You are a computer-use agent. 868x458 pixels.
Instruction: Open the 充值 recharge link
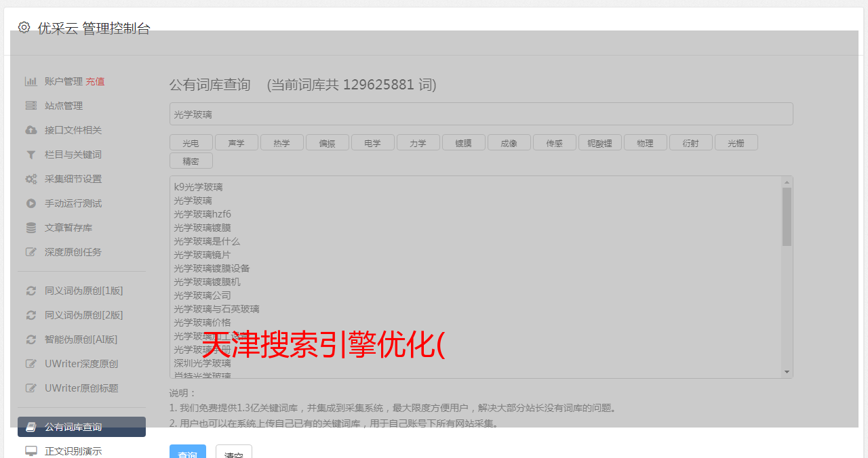point(95,81)
